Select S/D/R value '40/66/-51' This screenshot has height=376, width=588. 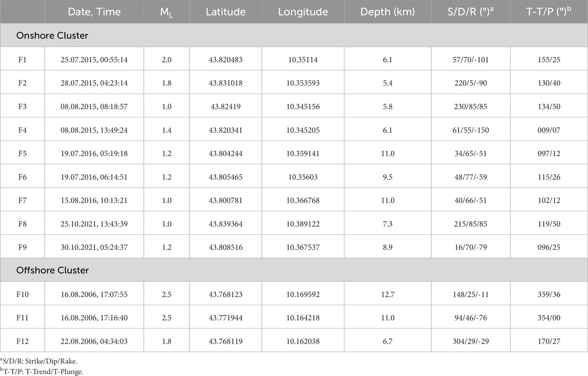(470, 201)
